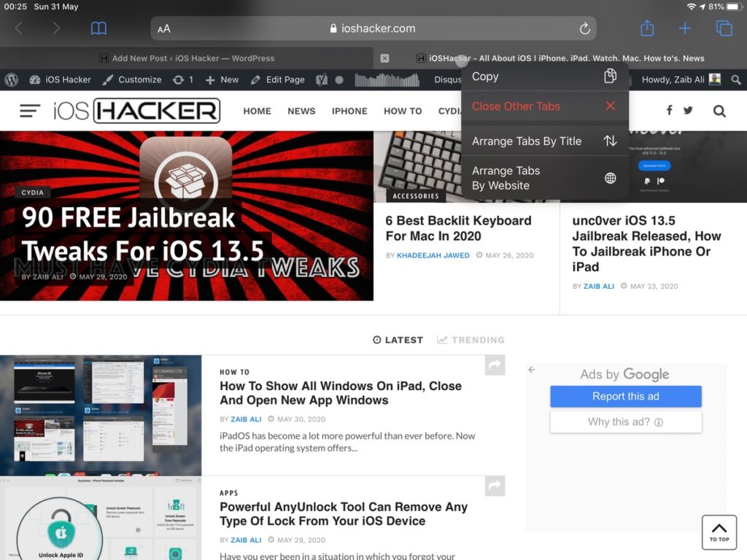This screenshot has width=747, height=560.
Task: Open the site hamburger menu
Action: click(29, 111)
